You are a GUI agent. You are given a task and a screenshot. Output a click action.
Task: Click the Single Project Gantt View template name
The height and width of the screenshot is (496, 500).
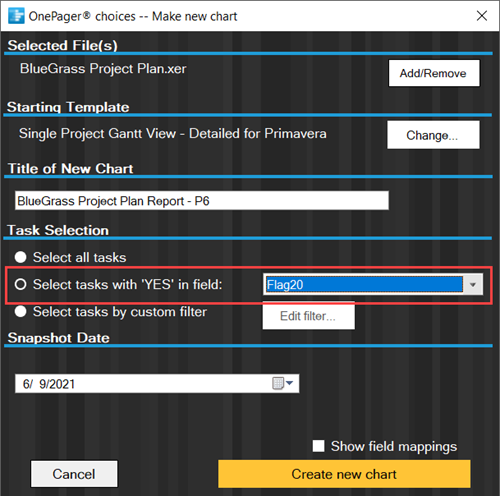click(x=173, y=134)
